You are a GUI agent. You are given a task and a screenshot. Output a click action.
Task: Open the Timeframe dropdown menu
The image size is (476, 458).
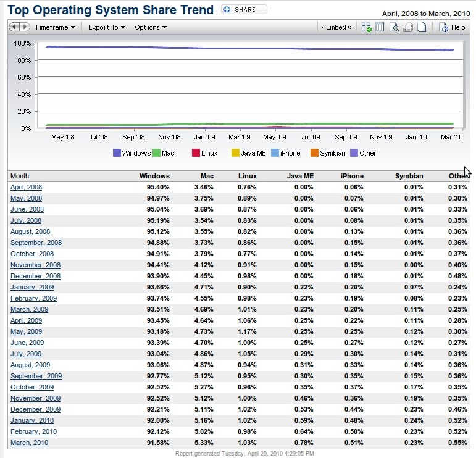click(55, 27)
